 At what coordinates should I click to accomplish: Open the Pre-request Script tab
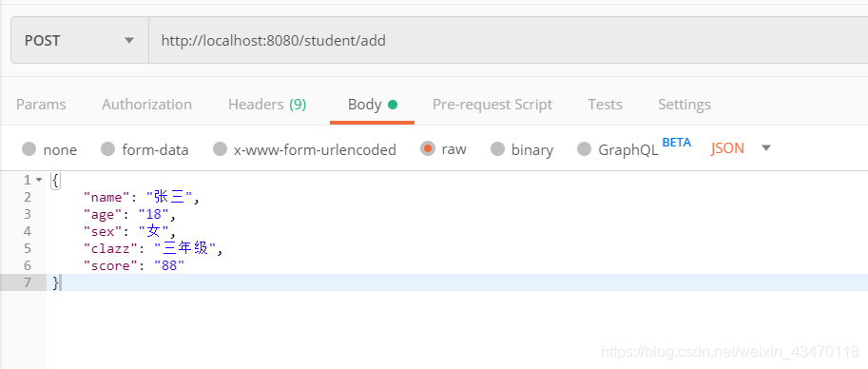pos(492,105)
